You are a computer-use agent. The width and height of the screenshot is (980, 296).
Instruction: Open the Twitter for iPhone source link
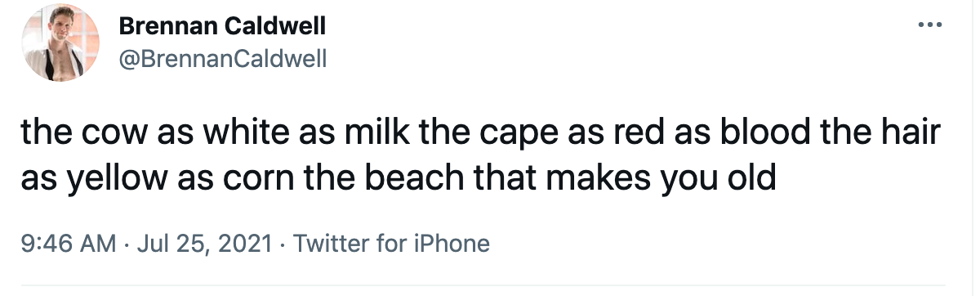tap(391, 243)
